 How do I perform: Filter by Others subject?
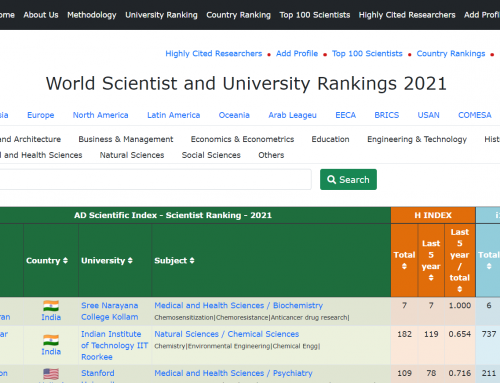[x=271, y=155]
